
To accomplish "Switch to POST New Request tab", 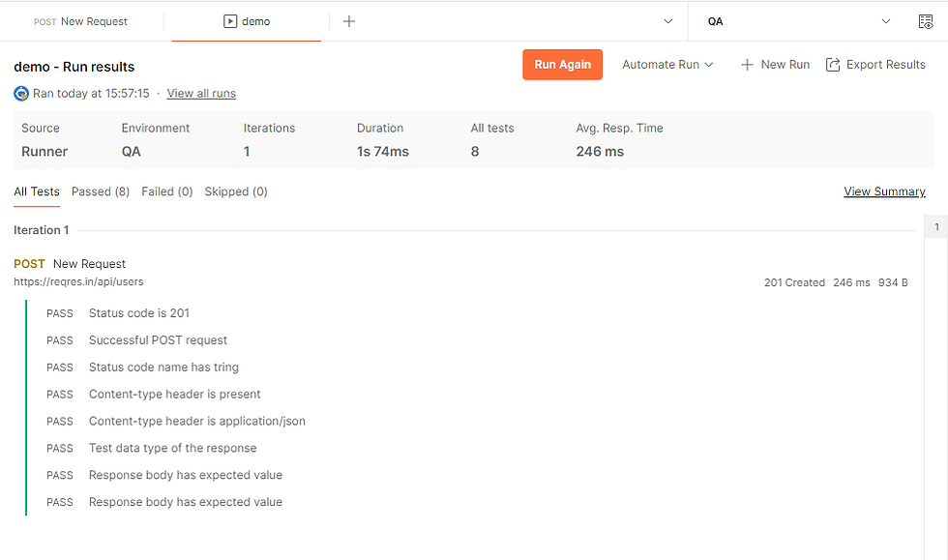I will pos(81,21).
